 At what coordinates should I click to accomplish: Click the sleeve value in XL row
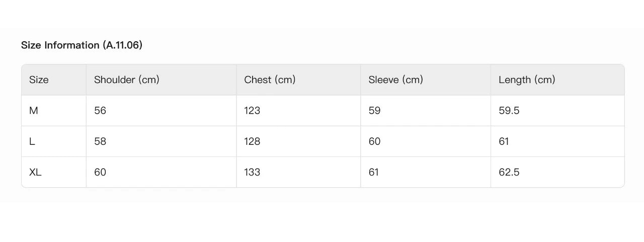[x=373, y=172]
